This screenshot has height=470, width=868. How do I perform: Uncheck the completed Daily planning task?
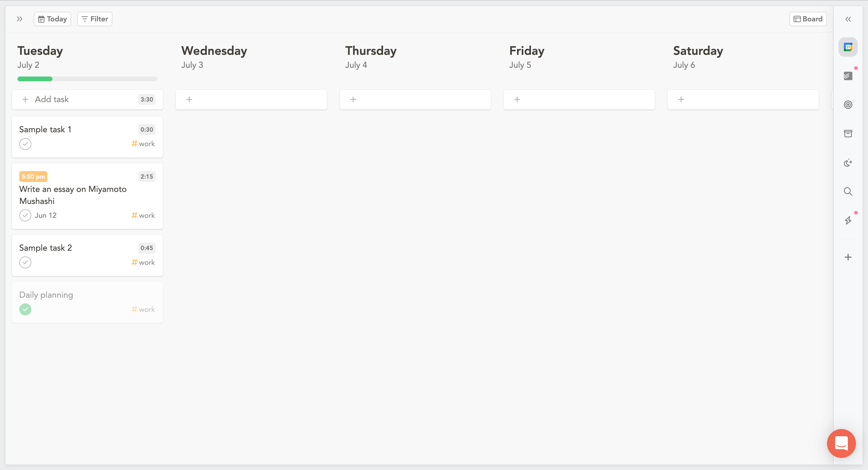[x=25, y=310]
